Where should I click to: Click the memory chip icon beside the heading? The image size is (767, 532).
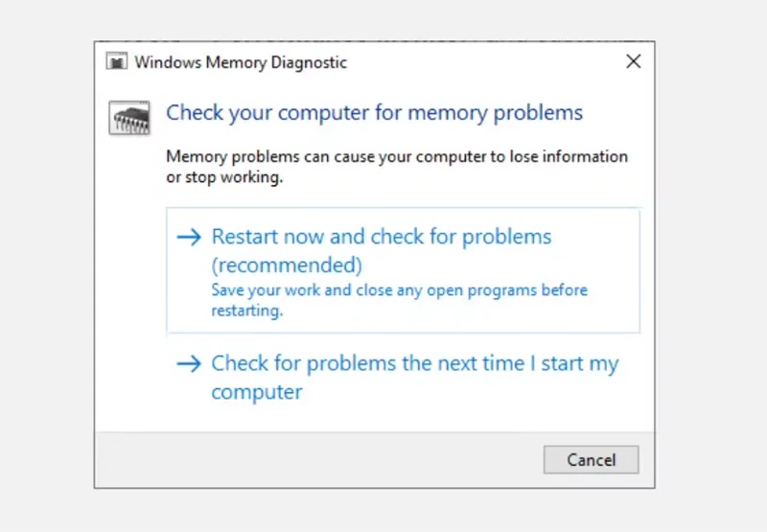[126, 119]
